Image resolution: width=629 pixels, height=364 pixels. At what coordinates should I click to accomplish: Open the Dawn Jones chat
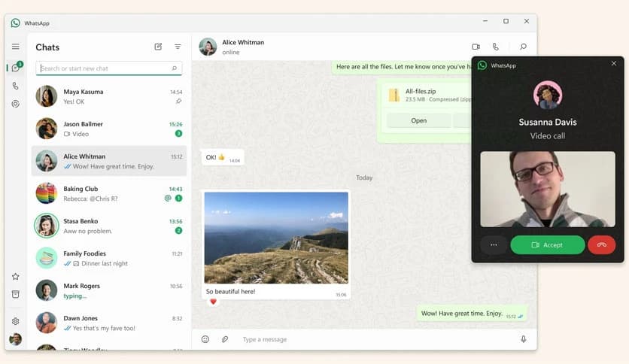point(109,323)
